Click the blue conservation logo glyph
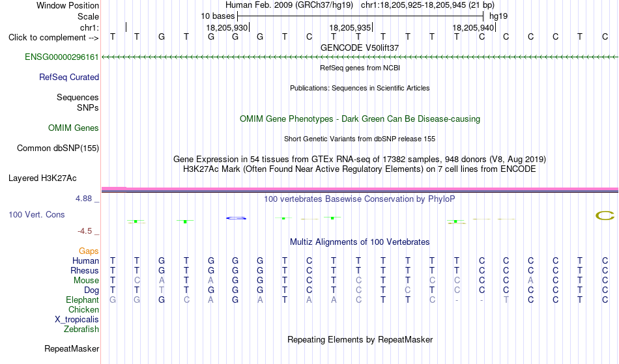Screen dimensions: 619x364 click(x=236, y=218)
